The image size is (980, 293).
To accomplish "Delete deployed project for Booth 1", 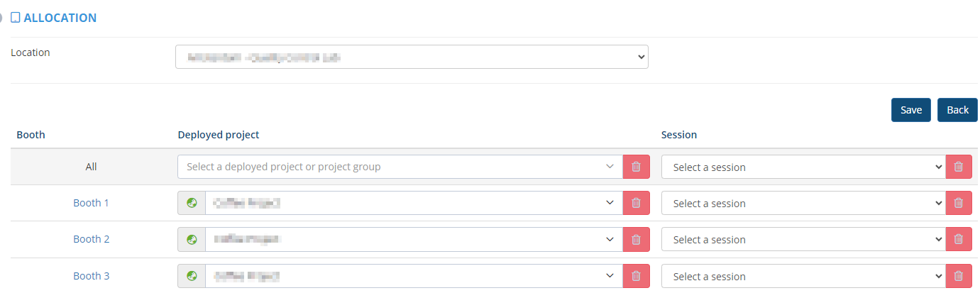I will point(636,203).
